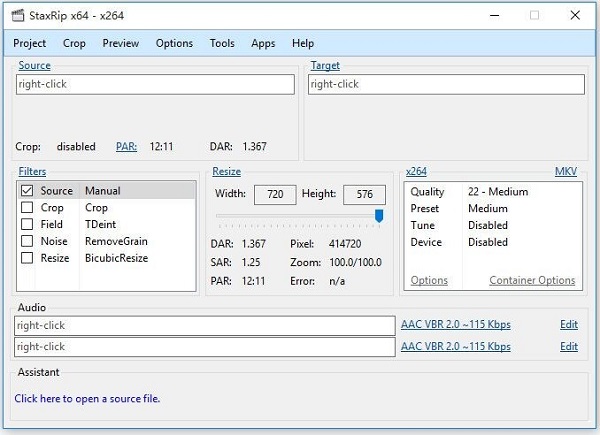Enable the Field filter checkbox
600x435 pixels.
(27, 224)
